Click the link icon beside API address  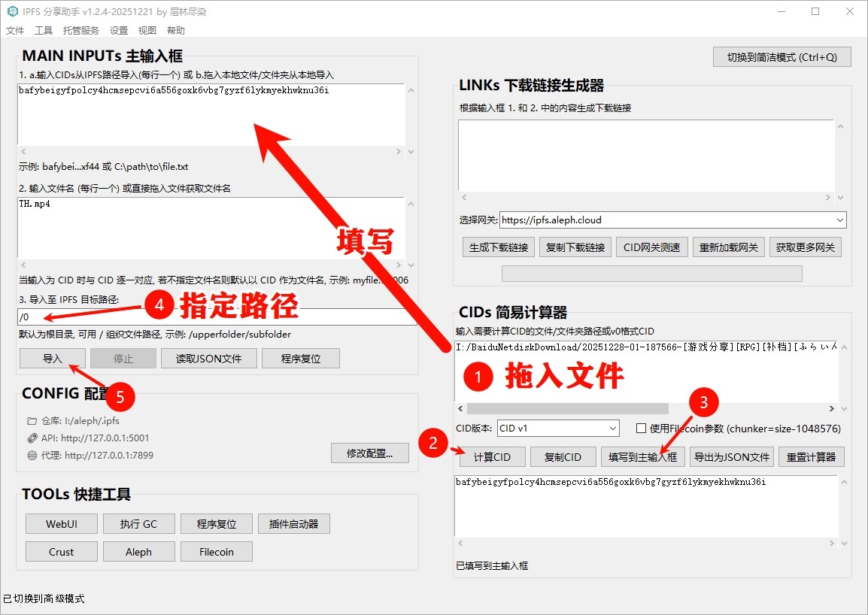32,438
